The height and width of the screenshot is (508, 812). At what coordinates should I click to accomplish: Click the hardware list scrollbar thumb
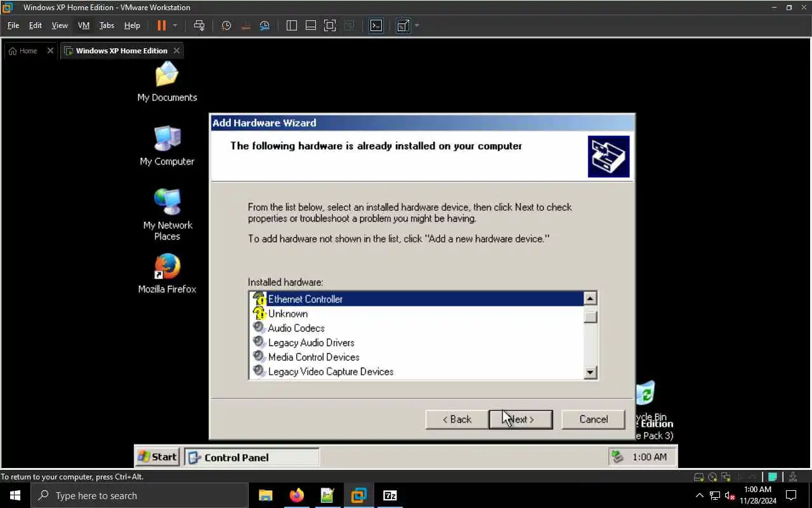click(590, 316)
